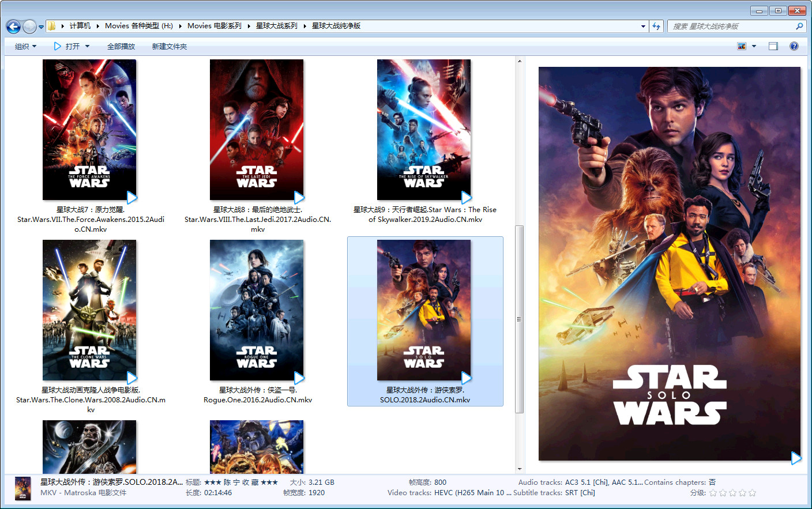Click the search magnifier icon
The height and width of the screenshot is (509, 812).
799,26
